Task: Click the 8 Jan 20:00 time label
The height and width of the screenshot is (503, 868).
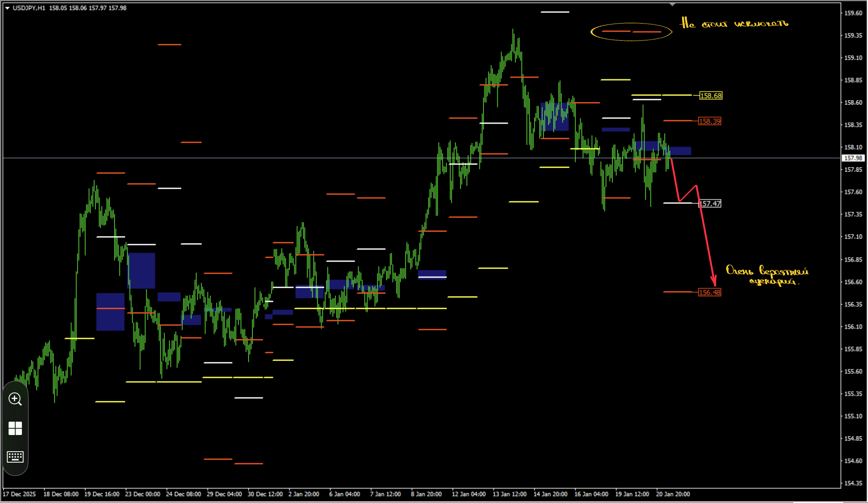Action: pos(426,494)
